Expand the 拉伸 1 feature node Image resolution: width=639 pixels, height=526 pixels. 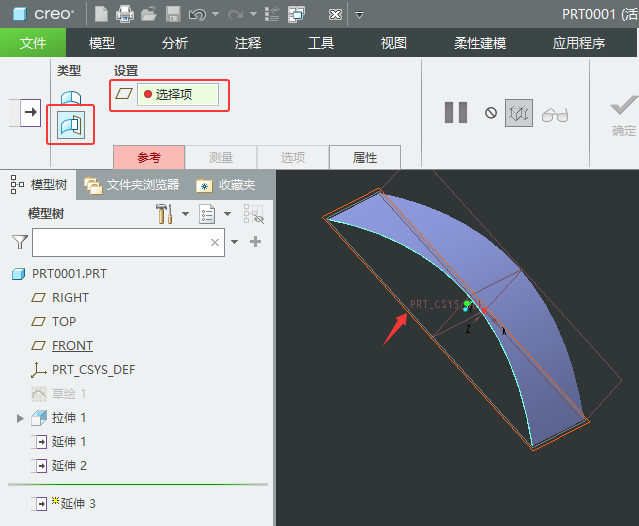(x=20, y=418)
